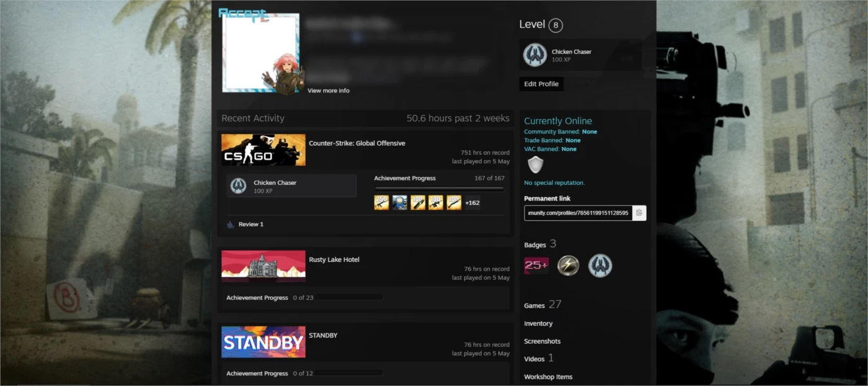
Task: Open the Counter-Strike: Global Offensive title link
Action: [x=357, y=143]
